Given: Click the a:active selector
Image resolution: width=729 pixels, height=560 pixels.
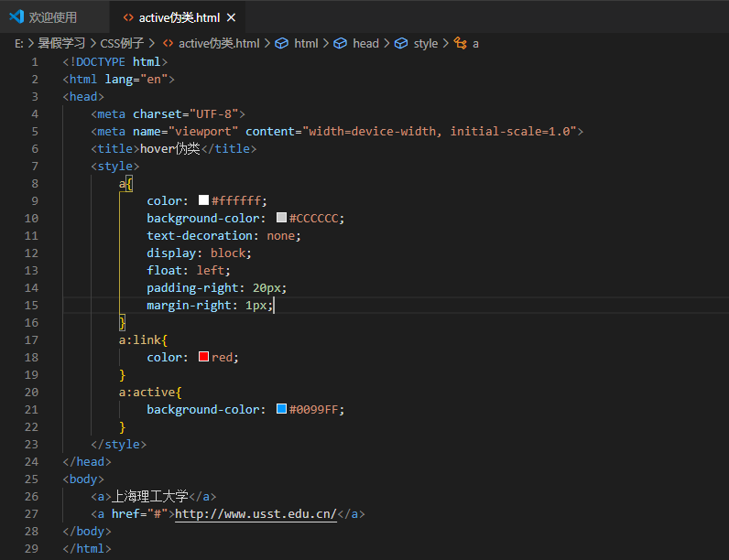Looking at the screenshot, I should [147, 393].
